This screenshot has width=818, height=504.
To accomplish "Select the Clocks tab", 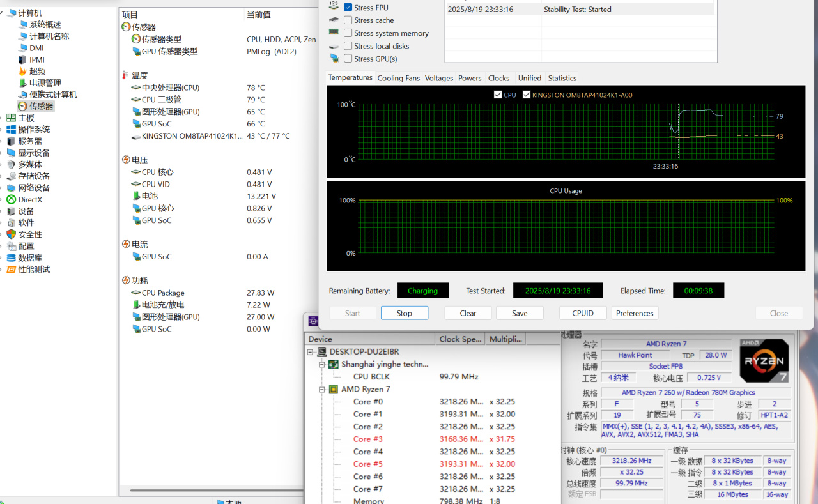I will click(x=499, y=78).
